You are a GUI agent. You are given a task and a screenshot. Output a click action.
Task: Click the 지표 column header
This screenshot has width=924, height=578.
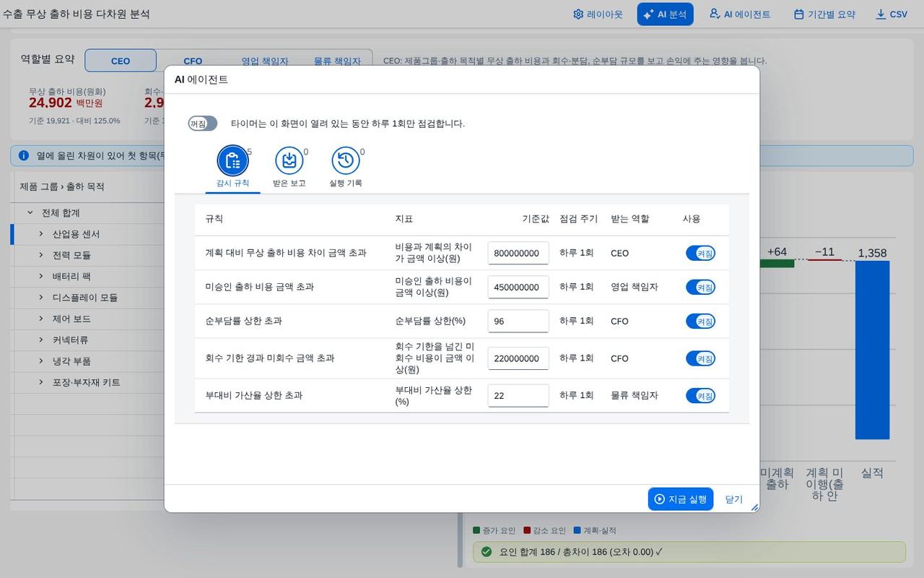[404, 219]
